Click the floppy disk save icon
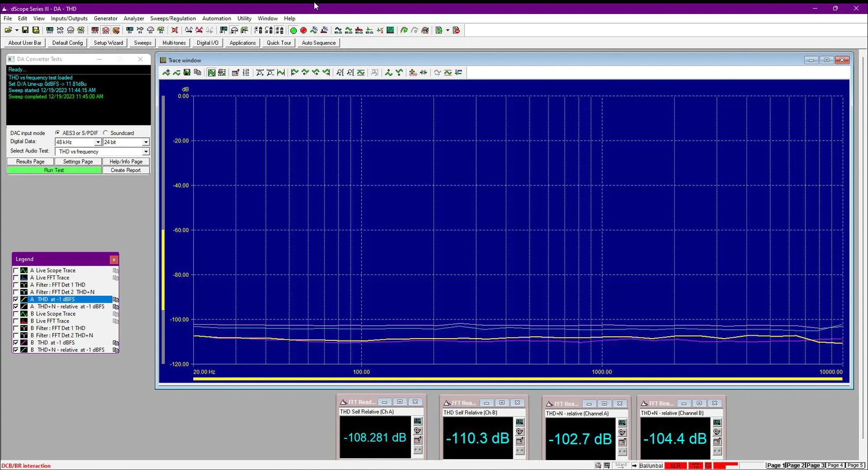Screen dimensions: 868x470 coord(26,31)
